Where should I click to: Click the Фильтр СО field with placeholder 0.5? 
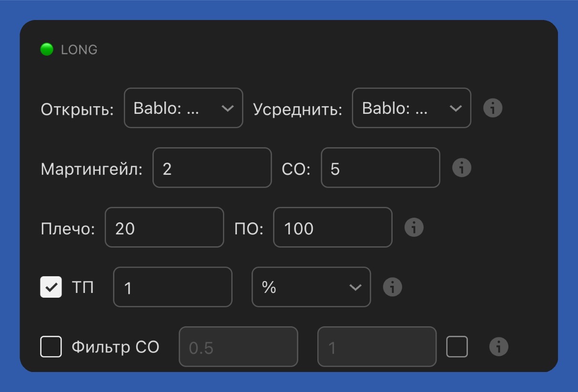tap(238, 347)
